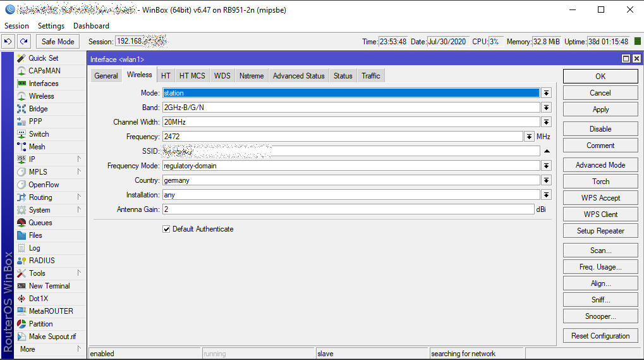Toggle the Default Authenticate checkbox
Image resolution: width=644 pixels, height=360 pixels.
tap(166, 229)
